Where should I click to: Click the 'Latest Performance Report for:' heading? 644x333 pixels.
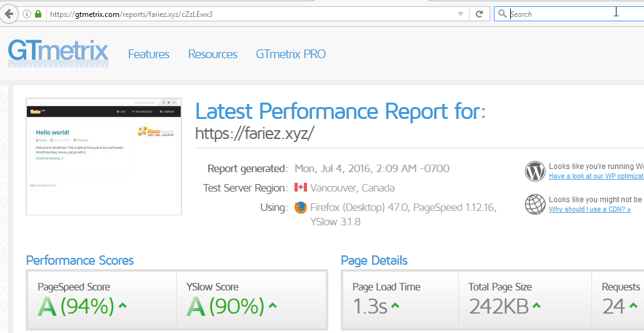(x=341, y=111)
